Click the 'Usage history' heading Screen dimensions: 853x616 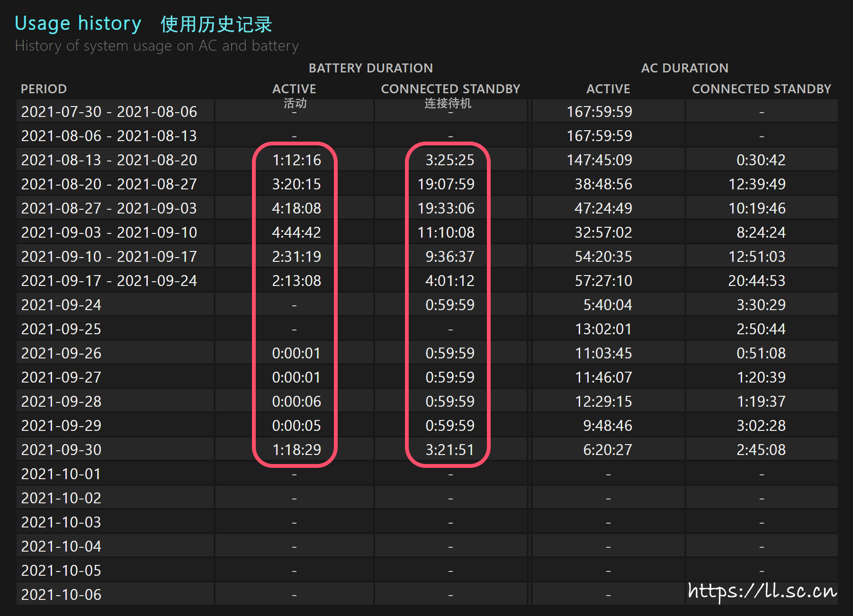[78, 24]
